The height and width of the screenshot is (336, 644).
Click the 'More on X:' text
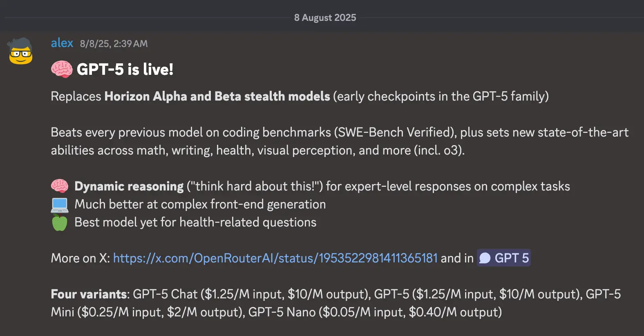[80, 258]
